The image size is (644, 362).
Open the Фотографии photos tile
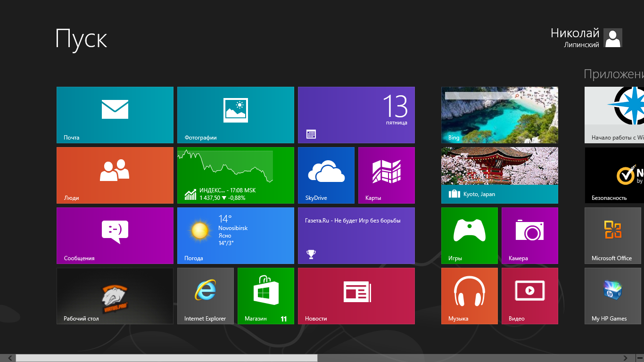point(236,115)
